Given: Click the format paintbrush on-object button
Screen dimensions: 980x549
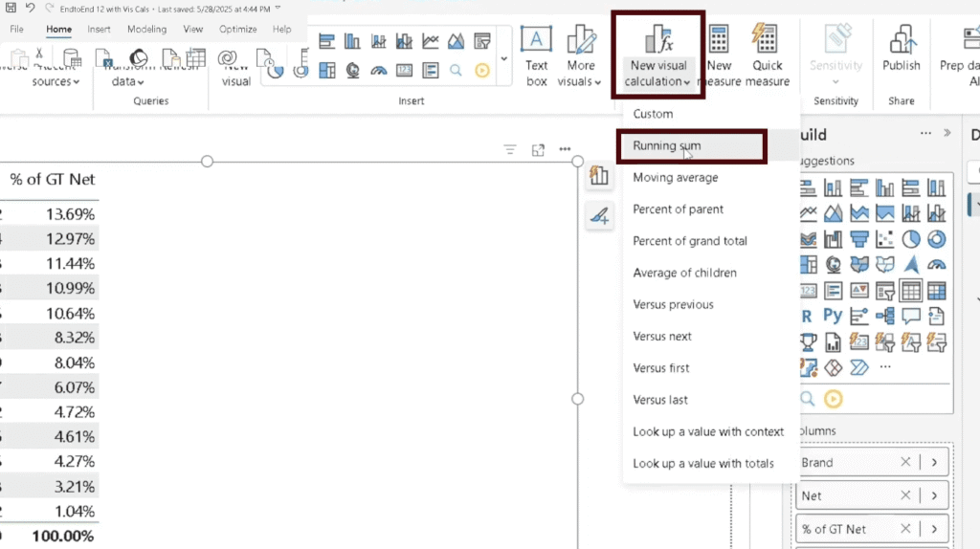Looking at the screenshot, I should 599,216.
